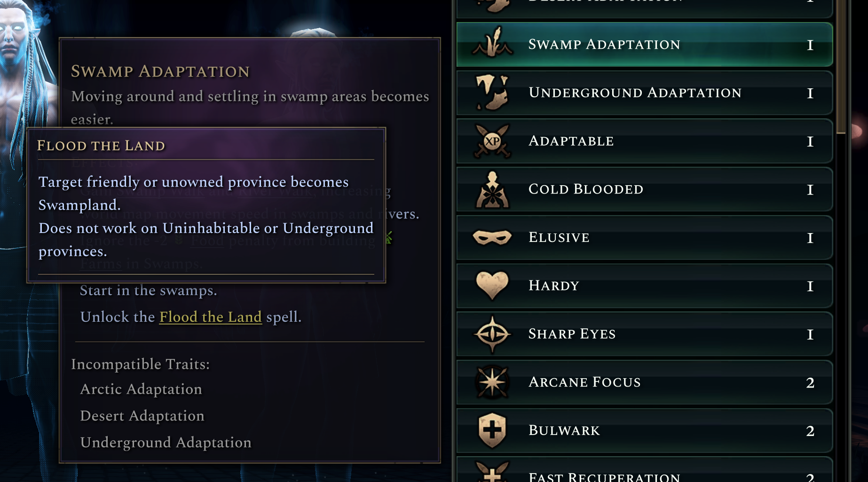Click the Swamp Adaptation reed icon
The height and width of the screenshot is (482, 868).
point(492,44)
